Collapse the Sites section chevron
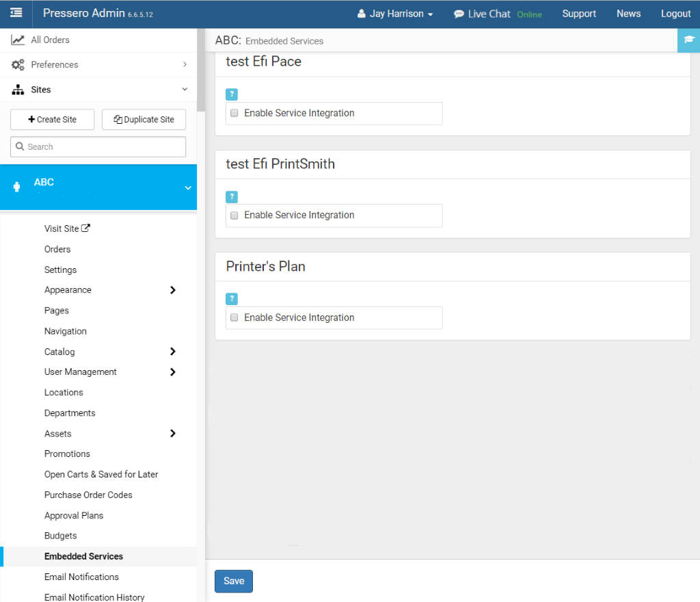 [185, 90]
